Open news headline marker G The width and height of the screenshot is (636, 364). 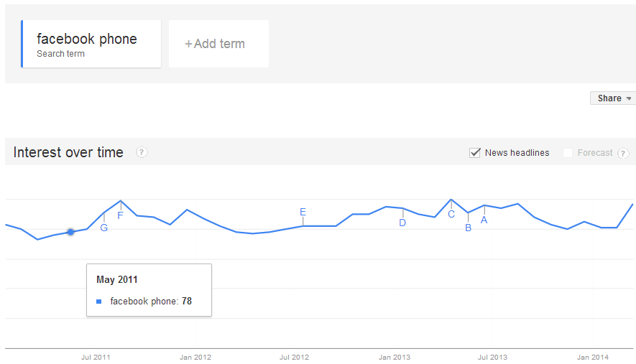click(103, 228)
